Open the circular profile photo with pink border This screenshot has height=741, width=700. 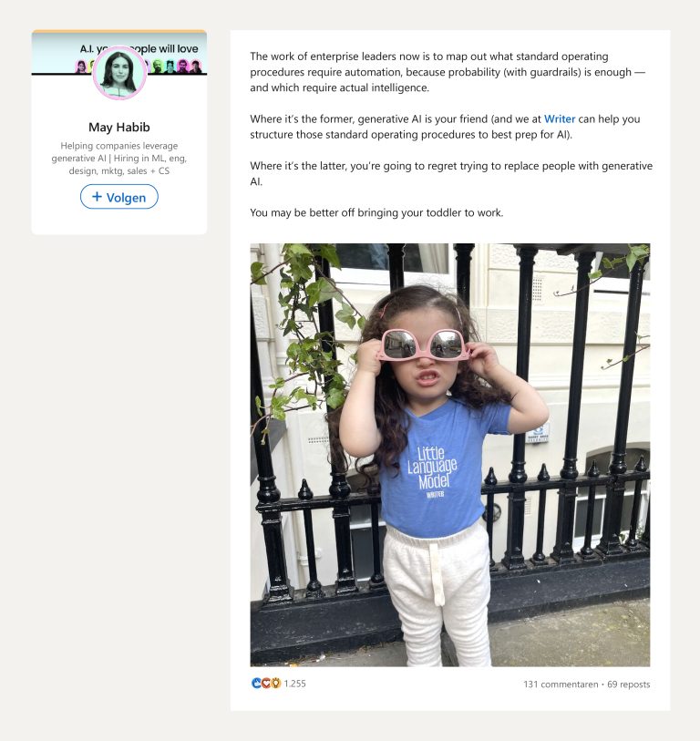119,73
